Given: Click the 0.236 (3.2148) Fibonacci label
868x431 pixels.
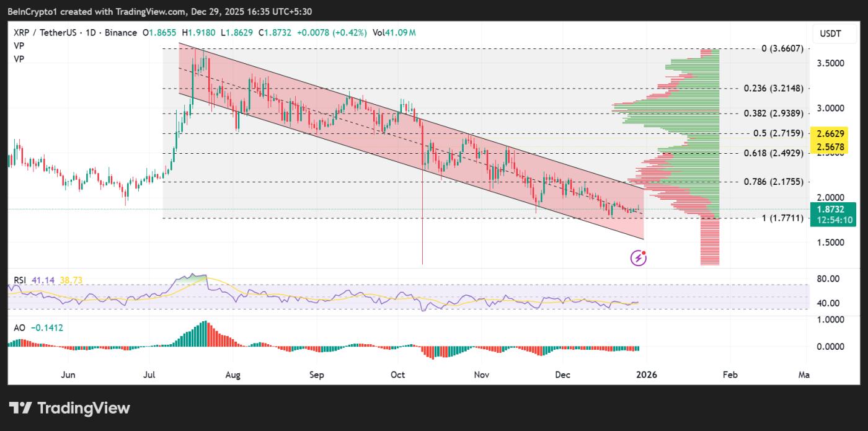Looking at the screenshot, I should tap(773, 89).
